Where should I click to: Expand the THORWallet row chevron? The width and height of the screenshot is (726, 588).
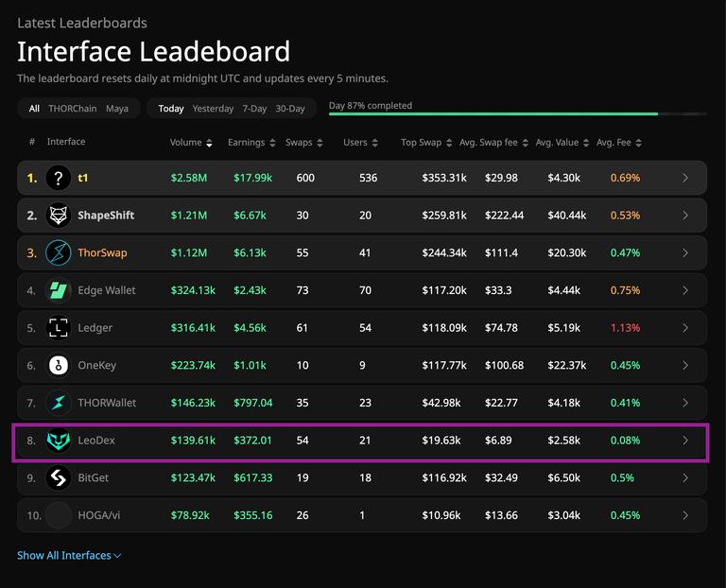click(685, 403)
